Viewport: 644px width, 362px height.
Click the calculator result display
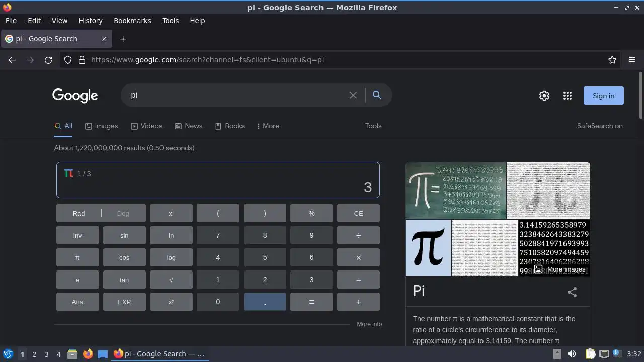[x=218, y=180]
